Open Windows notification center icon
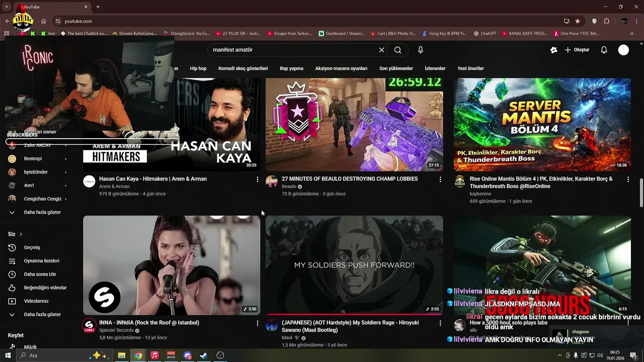644x362 pixels. (633, 355)
